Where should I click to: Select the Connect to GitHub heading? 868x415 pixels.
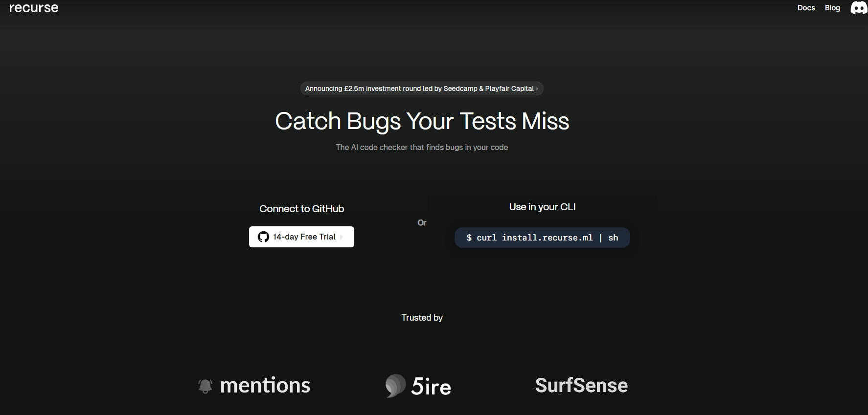pyautogui.click(x=301, y=209)
